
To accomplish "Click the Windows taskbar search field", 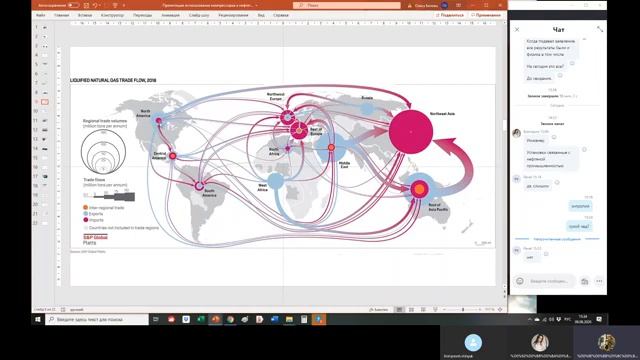I will point(97,320).
